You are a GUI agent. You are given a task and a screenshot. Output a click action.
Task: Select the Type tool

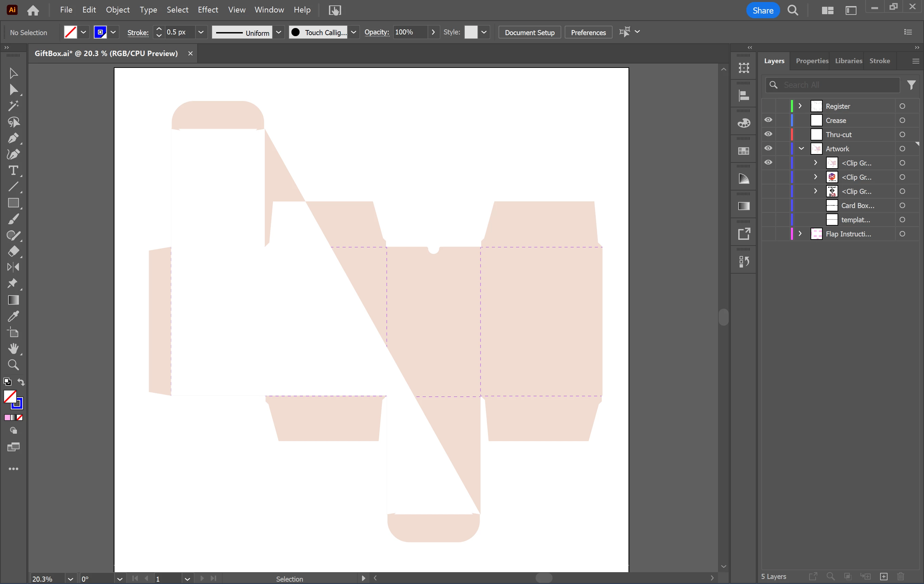click(x=13, y=170)
